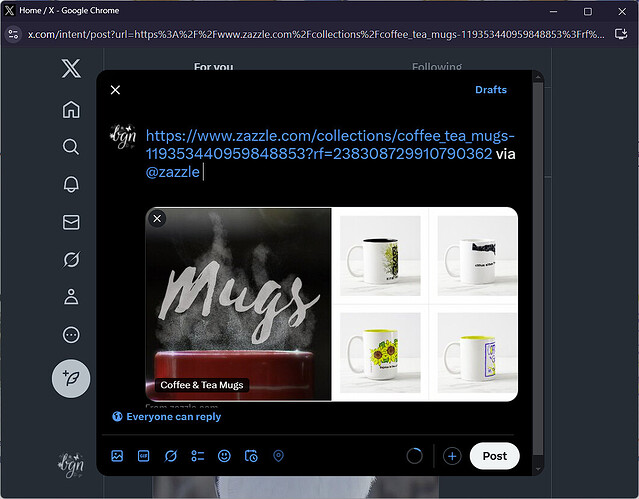The height and width of the screenshot is (499, 639).
Task: Open the More circle icon in sidebar
Action: [71, 335]
